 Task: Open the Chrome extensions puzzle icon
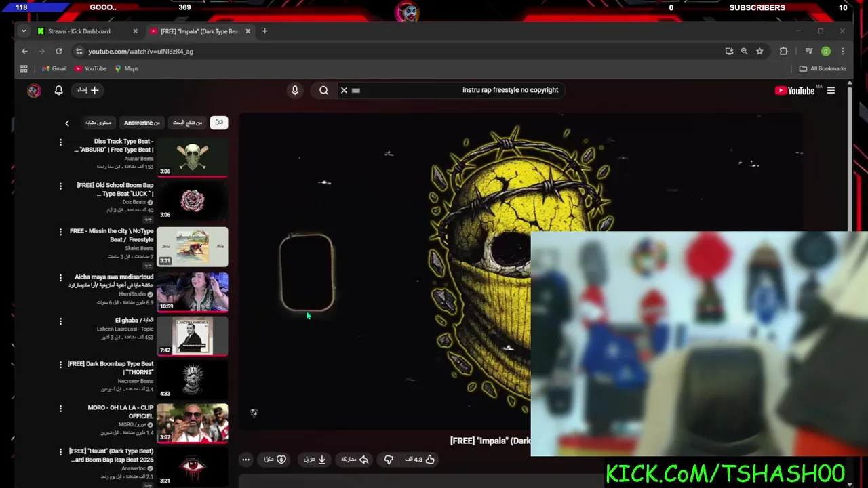pyautogui.click(x=784, y=51)
